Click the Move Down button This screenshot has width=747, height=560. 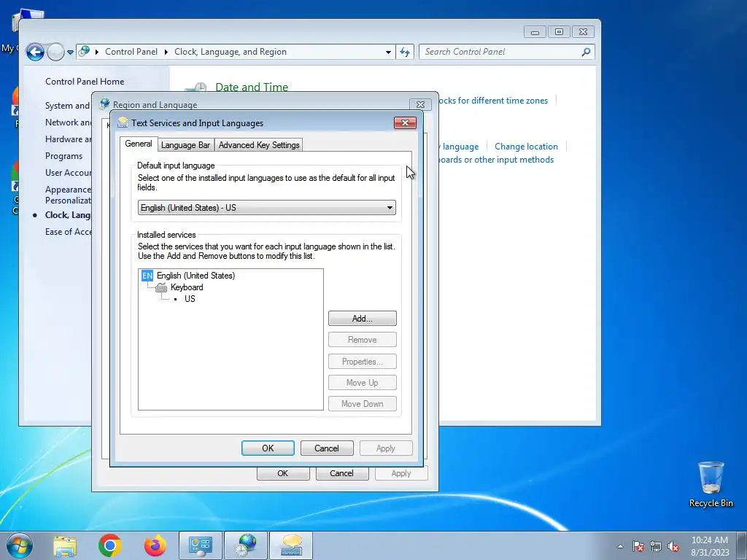tap(362, 404)
